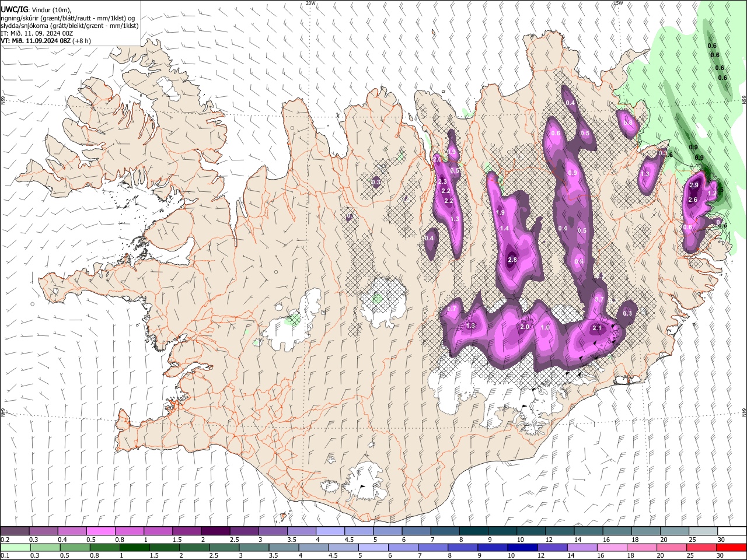
Task: Select the snow scale swatch between 6 and 7
Action: pyautogui.click(x=416, y=531)
